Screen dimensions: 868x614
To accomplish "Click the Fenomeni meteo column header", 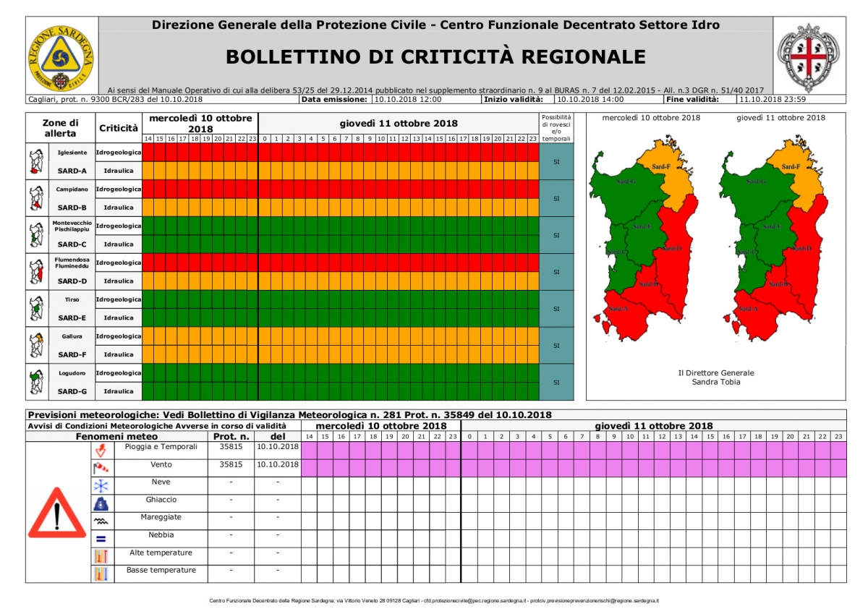I will (116, 437).
